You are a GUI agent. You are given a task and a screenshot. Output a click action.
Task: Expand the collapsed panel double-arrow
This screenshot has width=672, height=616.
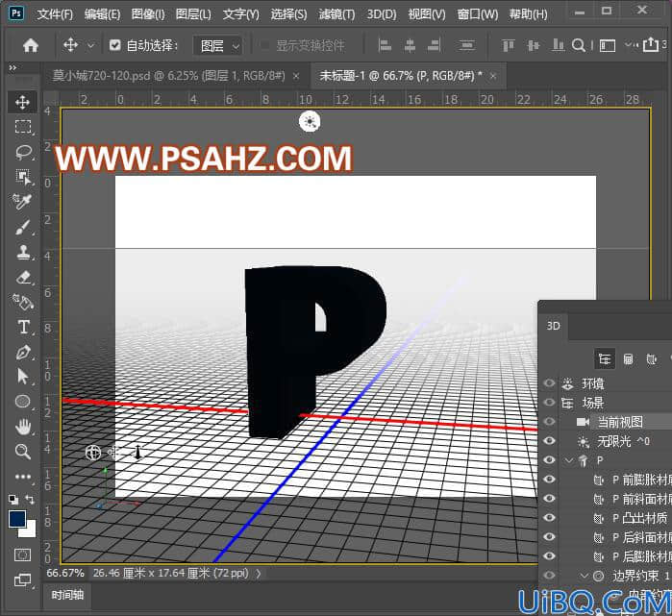12,67
